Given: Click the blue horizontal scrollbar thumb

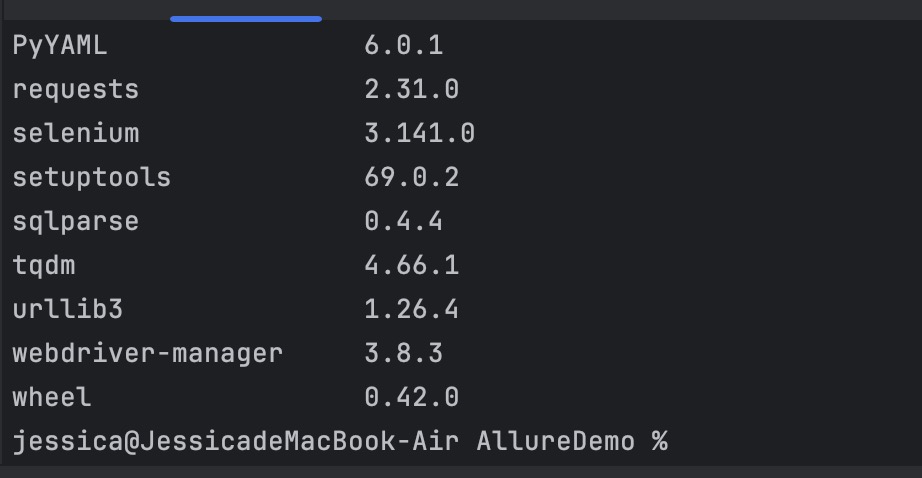Looking at the screenshot, I should [246, 19].
